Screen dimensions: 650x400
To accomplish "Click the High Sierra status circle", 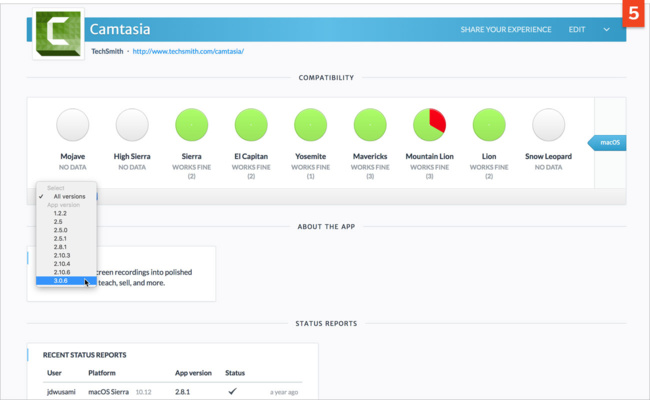I will point(132,125).
